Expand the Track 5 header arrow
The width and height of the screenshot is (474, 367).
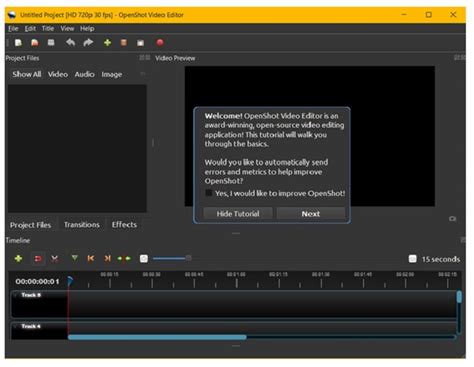pos(15,295)
